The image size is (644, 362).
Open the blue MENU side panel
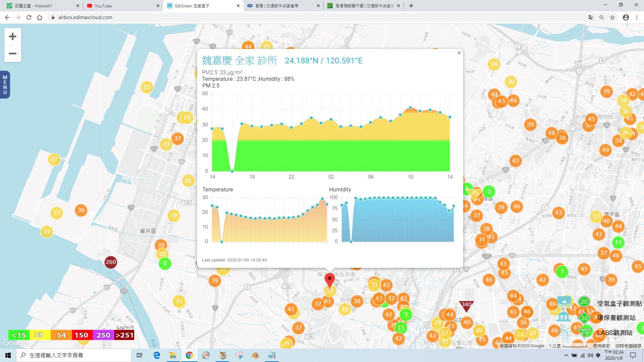click(5, 85)
